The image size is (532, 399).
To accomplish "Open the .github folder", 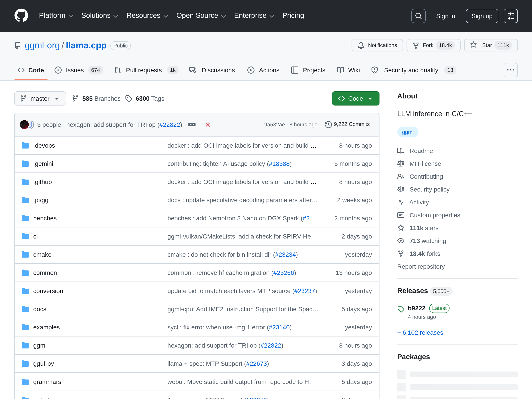I will point(42,182).
